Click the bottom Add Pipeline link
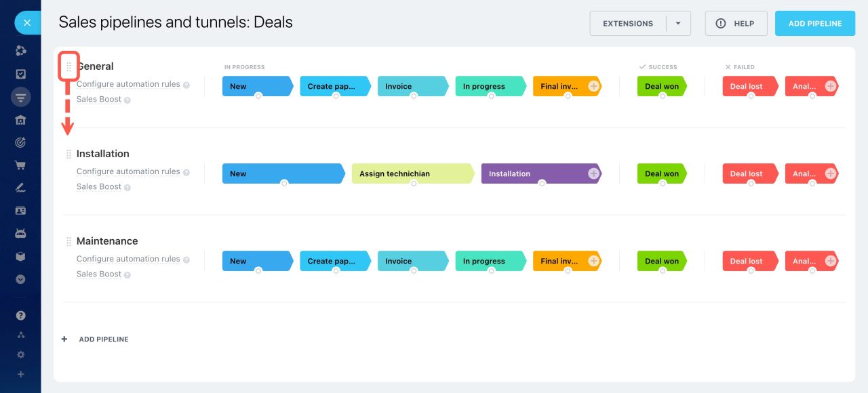Viewport: 868px width, 393px height. (x=103, y=339)
